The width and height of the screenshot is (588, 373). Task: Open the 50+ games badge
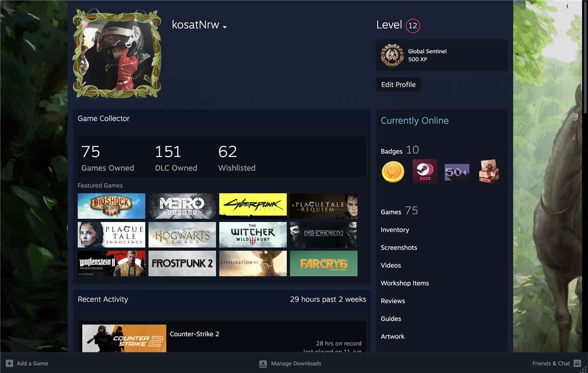tap(457, 172)
